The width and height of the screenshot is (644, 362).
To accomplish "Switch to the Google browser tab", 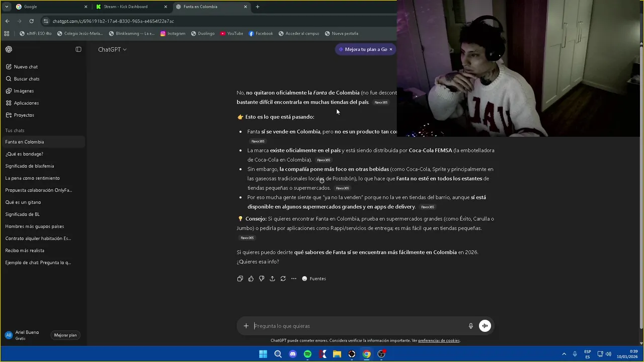I will (x=51, y=7).
